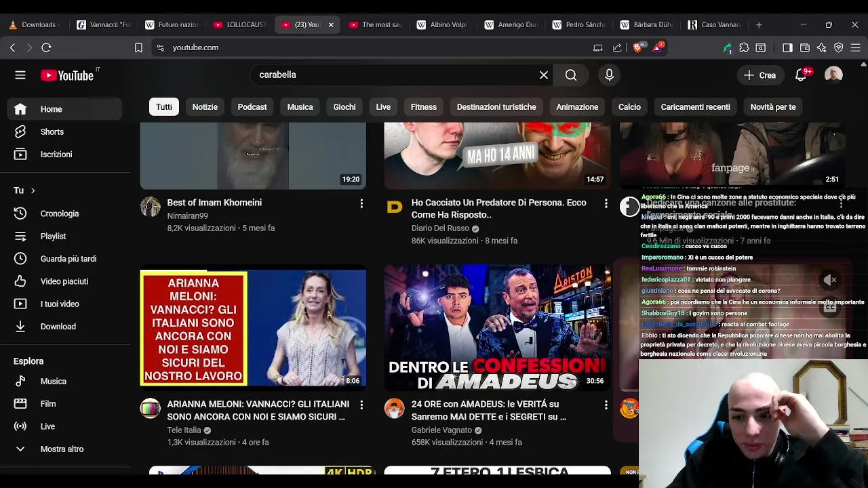Image resolution: width=868 pixels, height=488 pixels.
Task: Select the Giochi filter chip
Action: tap(344, 107)
